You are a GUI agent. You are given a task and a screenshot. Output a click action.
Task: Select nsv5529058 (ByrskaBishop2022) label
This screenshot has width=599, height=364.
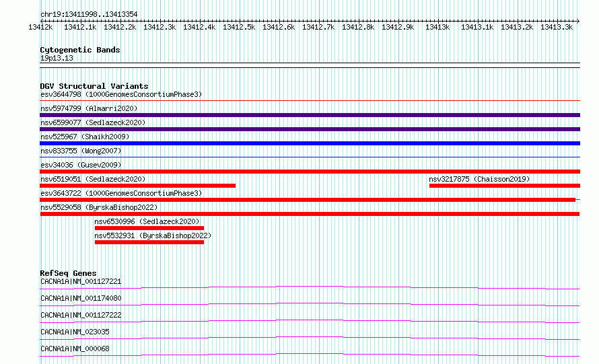pyautogui.click(x=99, y=207)
